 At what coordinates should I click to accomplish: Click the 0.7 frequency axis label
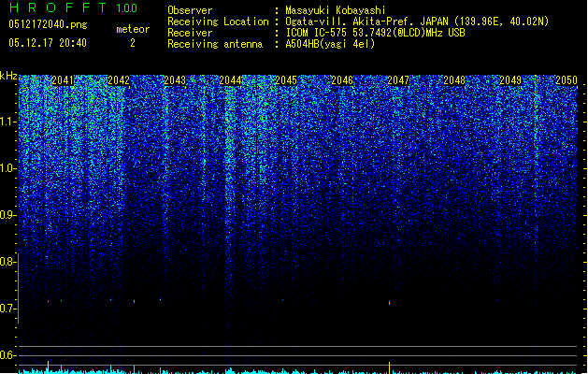click(x=8, y=309)
